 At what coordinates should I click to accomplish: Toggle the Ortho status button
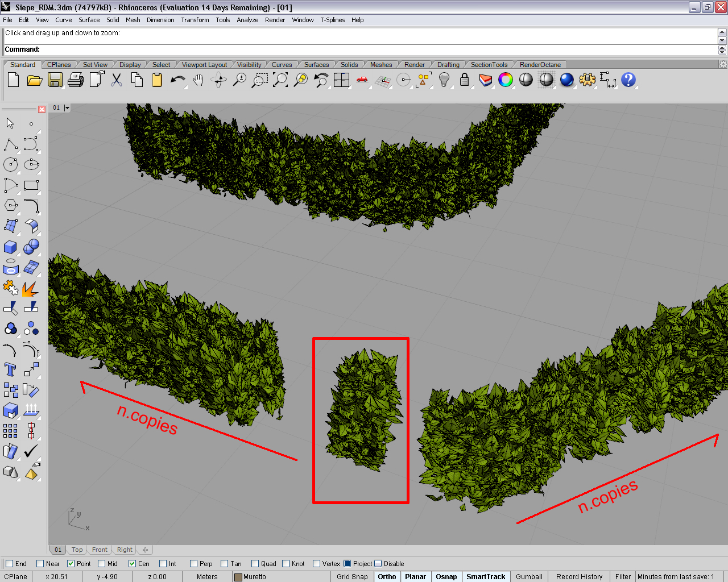click(387, 576)
